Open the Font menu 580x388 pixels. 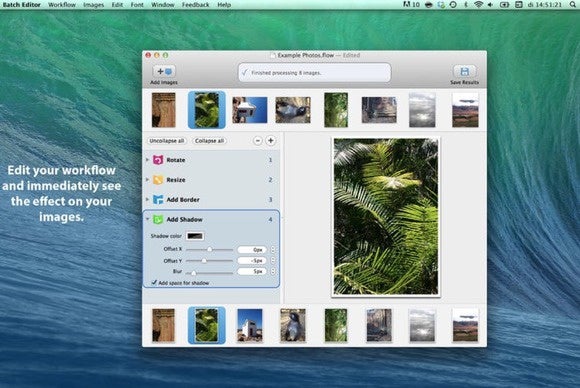137,4
